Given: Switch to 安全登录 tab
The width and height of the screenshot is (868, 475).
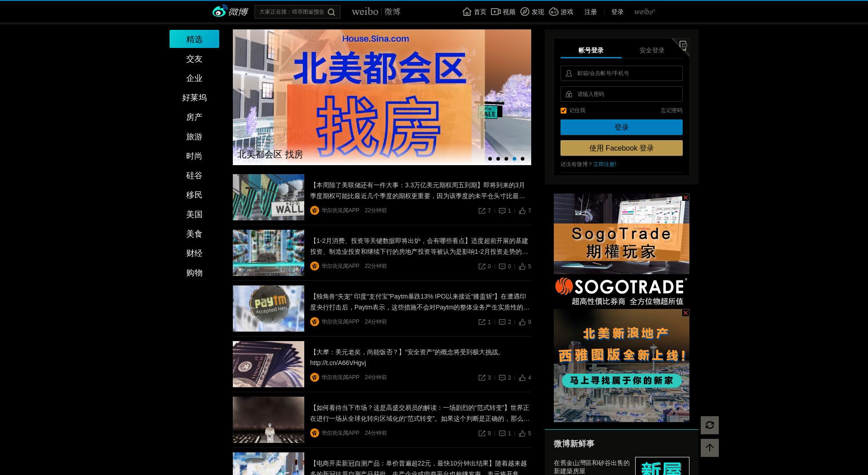Looking at the screenshot, I should (x=652, y=50).
